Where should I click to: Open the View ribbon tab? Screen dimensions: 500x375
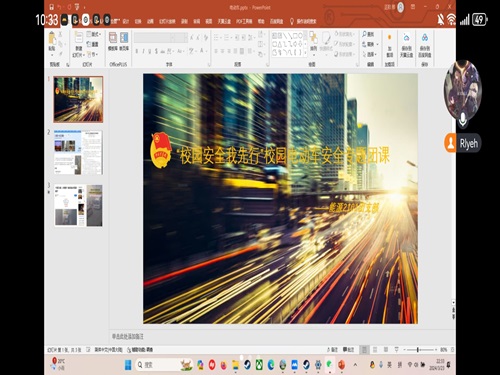209,21
